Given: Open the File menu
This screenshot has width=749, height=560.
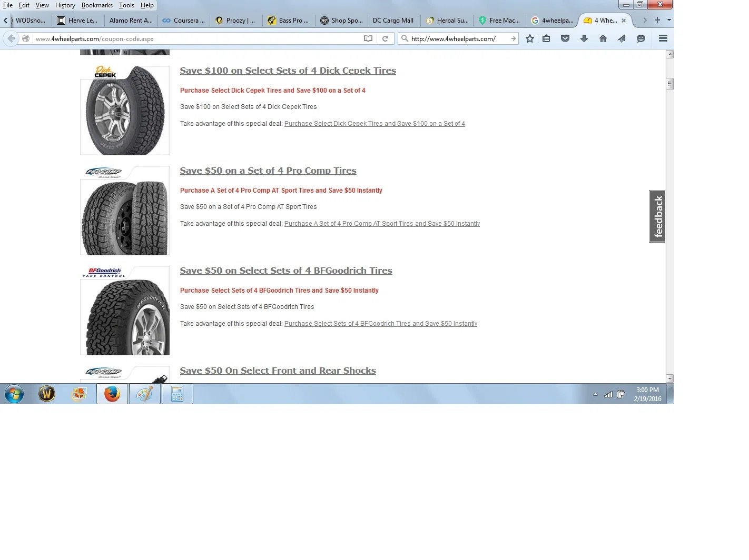Looking at the screenshot, I should pyautogui.click(x=8, y=5).
